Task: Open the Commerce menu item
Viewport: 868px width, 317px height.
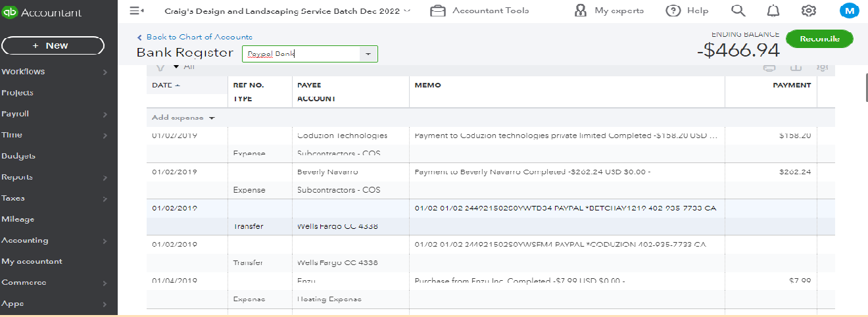Action: (24, 282)
